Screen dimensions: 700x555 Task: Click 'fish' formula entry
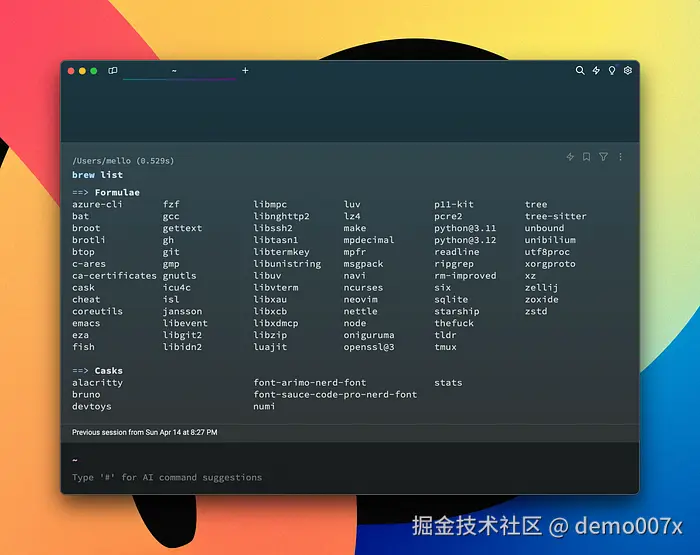coord(83,347)
